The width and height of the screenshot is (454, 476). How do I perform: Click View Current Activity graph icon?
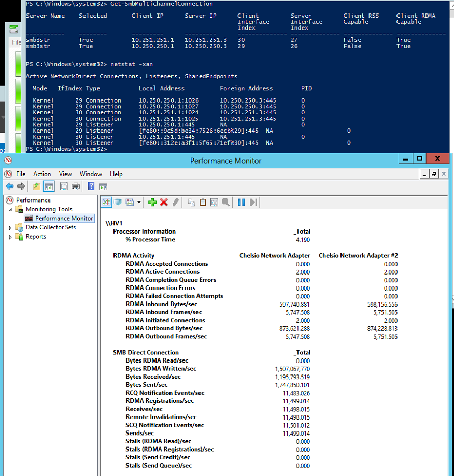coord(106,202)
